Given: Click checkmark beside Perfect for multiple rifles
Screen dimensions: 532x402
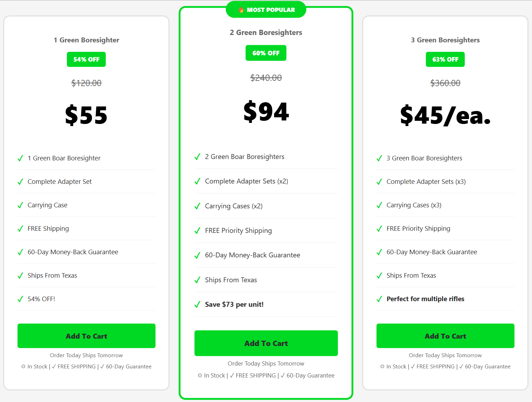Looking at the screenshot, I should pyautogui.click(x=379, y=299).
